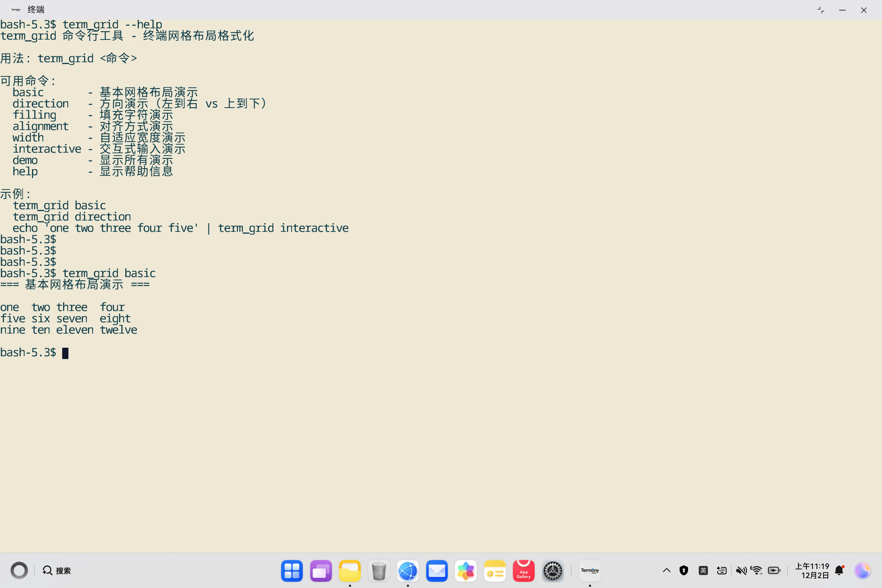Switch the 英 input method indicator
This screenshot has width=882, height=588.
pos(703,570)
